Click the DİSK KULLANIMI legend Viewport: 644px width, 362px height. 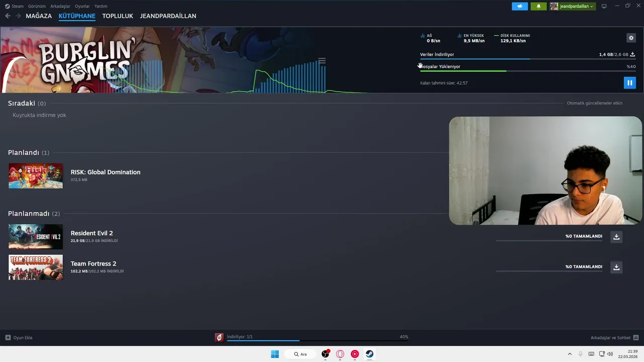(512, 38)
